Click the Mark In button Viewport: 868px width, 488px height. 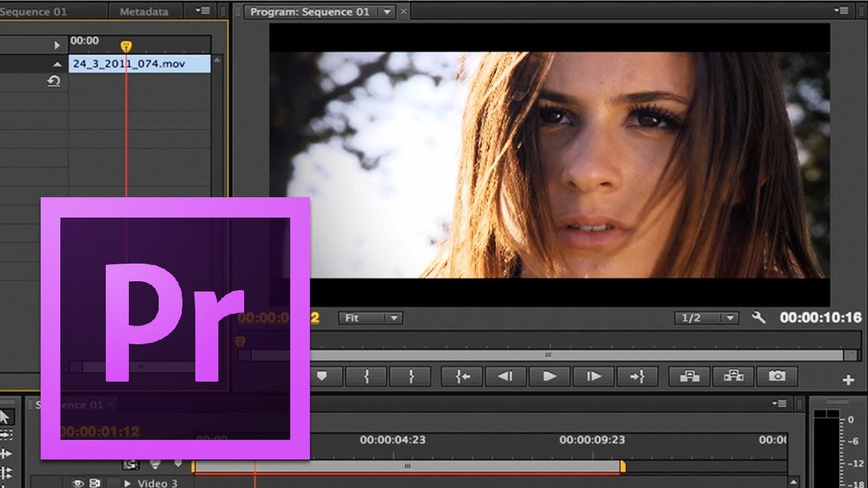pos(366,376)
